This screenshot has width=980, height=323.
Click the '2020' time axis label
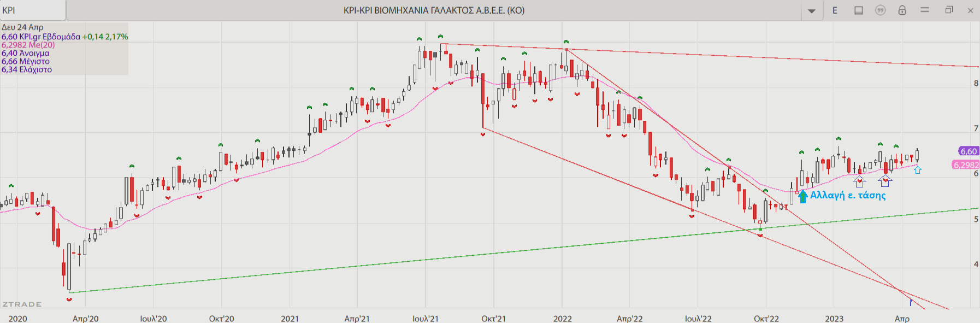pyautogui.click(x=17, y=318)
